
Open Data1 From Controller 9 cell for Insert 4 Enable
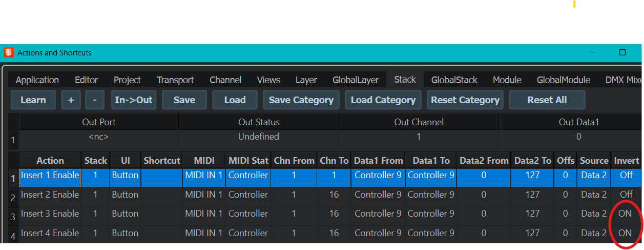378,234
